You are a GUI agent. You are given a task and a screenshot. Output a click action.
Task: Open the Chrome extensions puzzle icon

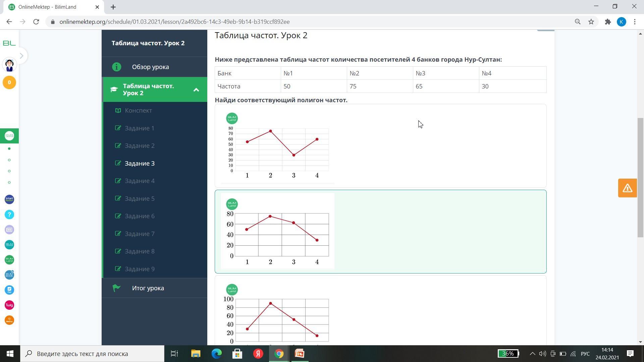tap(608, 22)
